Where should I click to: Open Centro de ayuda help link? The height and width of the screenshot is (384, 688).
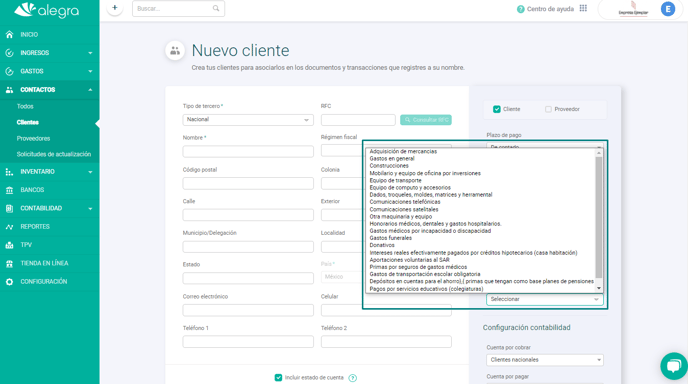(x=545, y=9)
